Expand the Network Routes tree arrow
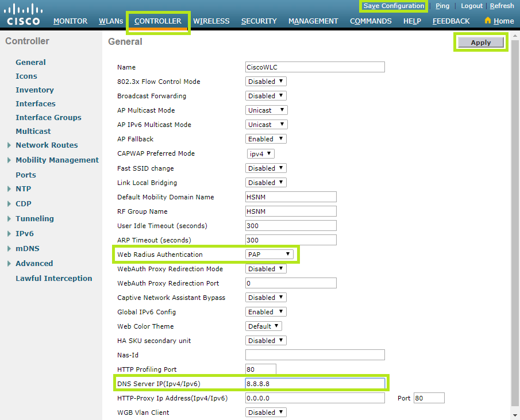This screenshot has height=420, width=520. (x=9, y=145)
